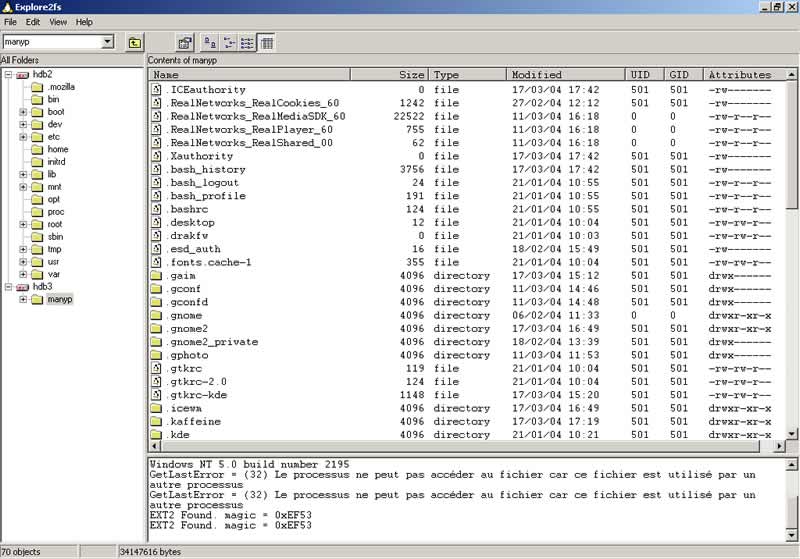Image resolution: width=800 pixels, height=559 pixels.
Task: Select the .kde directory name
Action: 178,435
